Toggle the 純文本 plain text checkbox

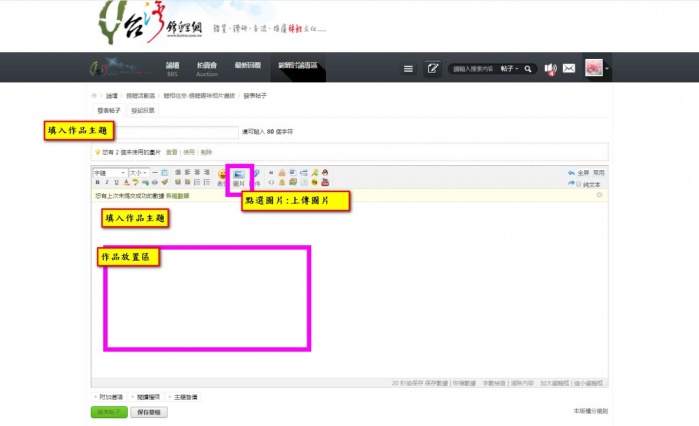pos(577,184)
